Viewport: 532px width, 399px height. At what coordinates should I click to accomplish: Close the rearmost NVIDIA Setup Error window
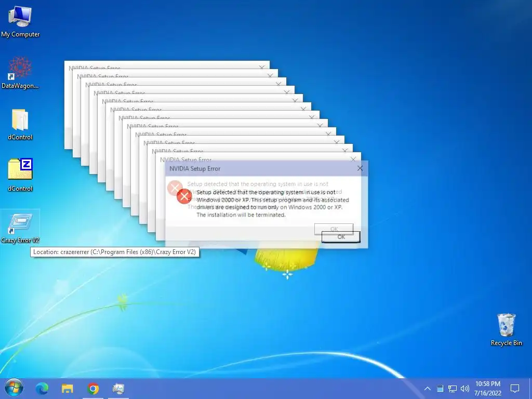pos(262,67)
